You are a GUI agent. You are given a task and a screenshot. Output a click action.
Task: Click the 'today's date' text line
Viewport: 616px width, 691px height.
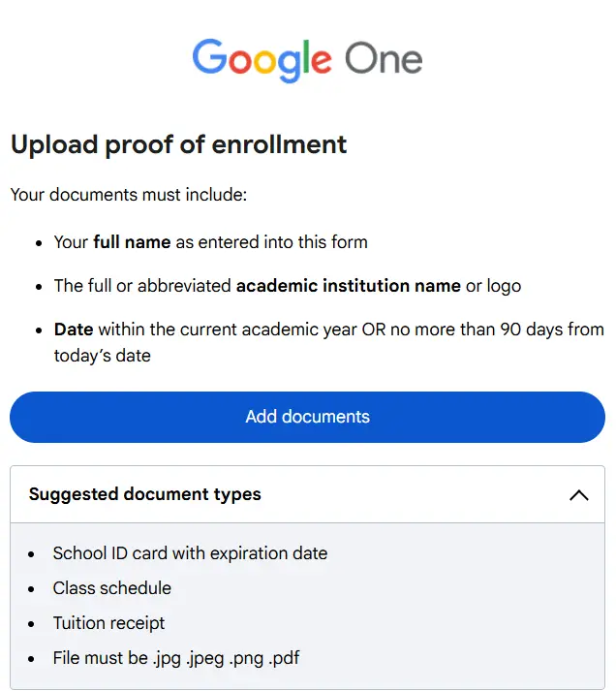[102, 356]
